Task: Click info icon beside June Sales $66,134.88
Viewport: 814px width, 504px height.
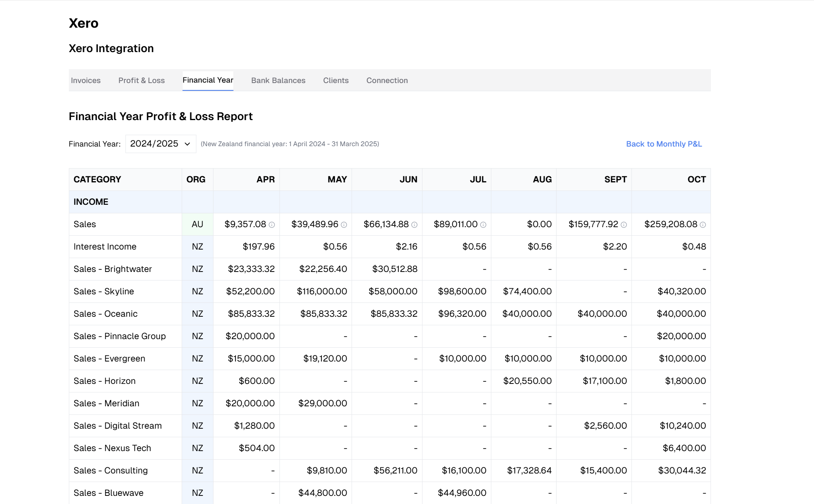Action: pos(414,225)
